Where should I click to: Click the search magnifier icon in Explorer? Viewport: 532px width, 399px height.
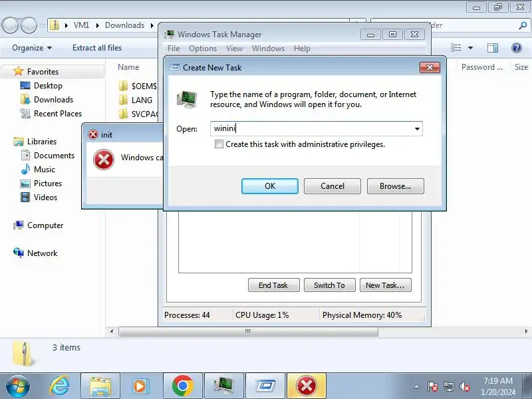523,25
